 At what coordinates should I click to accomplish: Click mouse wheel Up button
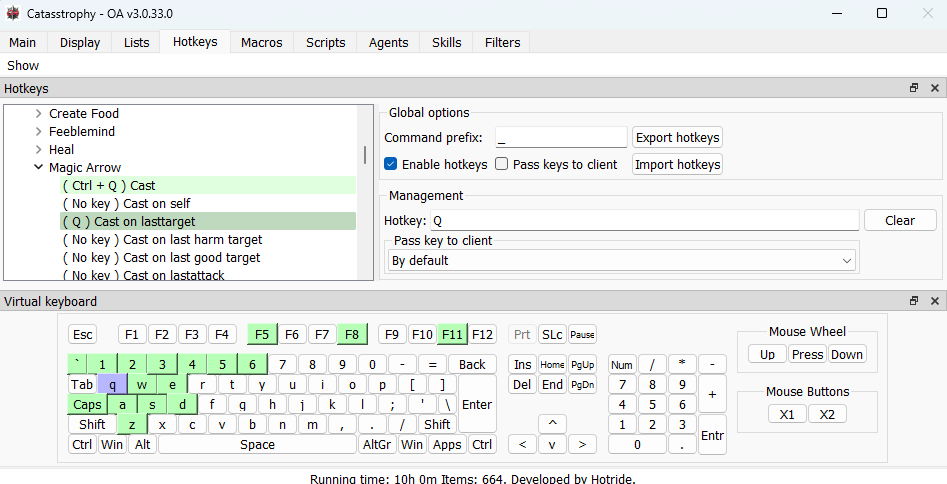(767, 354)
